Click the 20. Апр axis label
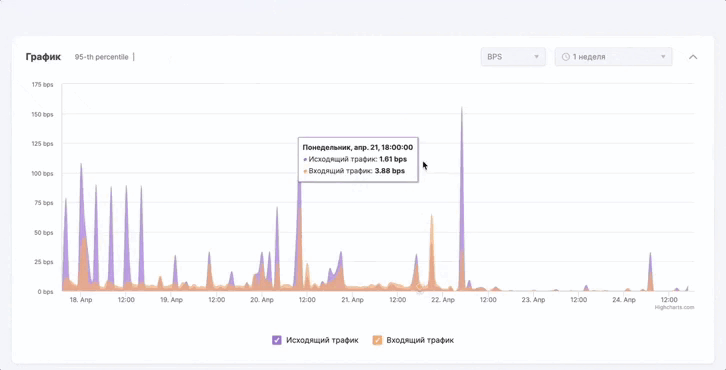This screenshot has width=726, height=370. coord(262,300)
